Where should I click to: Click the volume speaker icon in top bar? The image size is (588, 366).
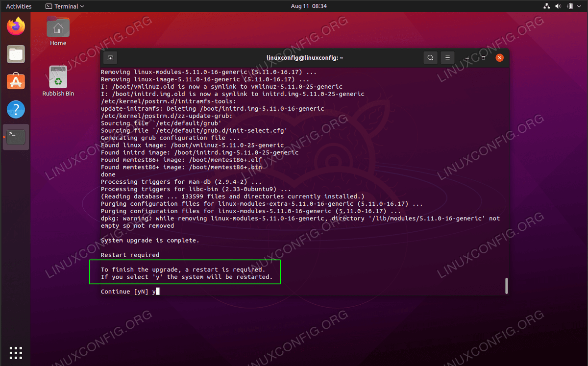point(559,6)
